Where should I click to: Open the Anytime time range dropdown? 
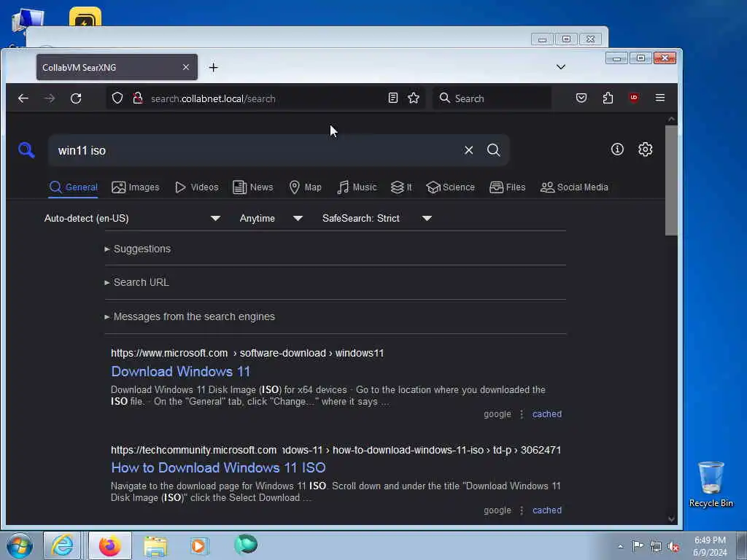(x=271, y=218)
